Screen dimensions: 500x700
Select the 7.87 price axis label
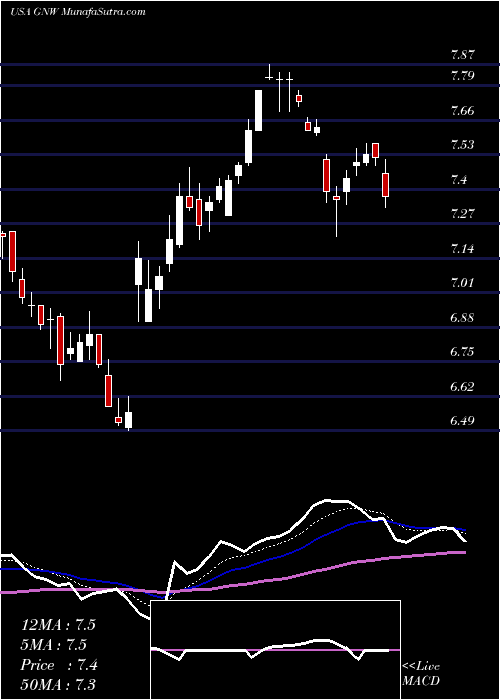coord(463,55)
